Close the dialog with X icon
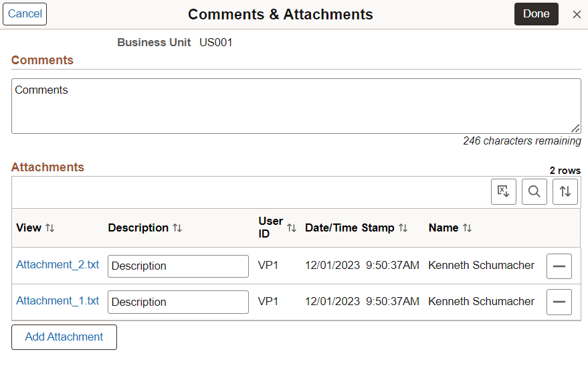588x366 pixels. [577, 14]
